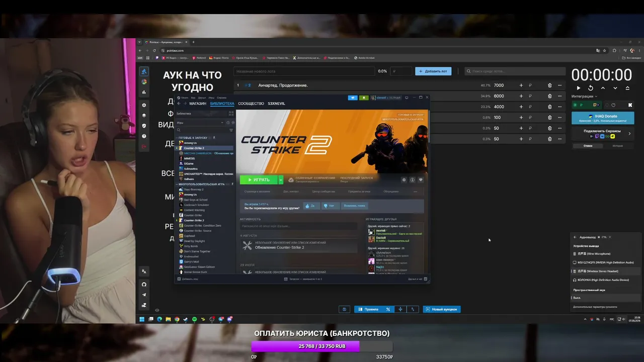Open the GitHub icon in Pointauc sidebar
This screenshot has width=644, height=362.
coord(144,285)
